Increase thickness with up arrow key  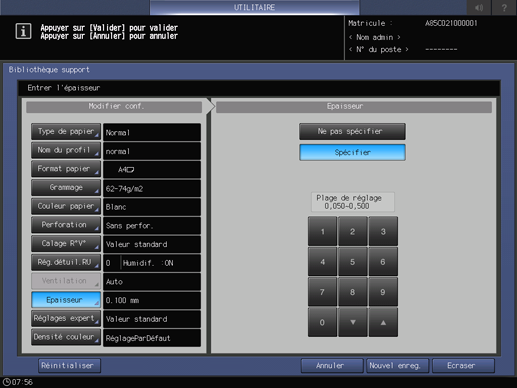pos(383,322)
